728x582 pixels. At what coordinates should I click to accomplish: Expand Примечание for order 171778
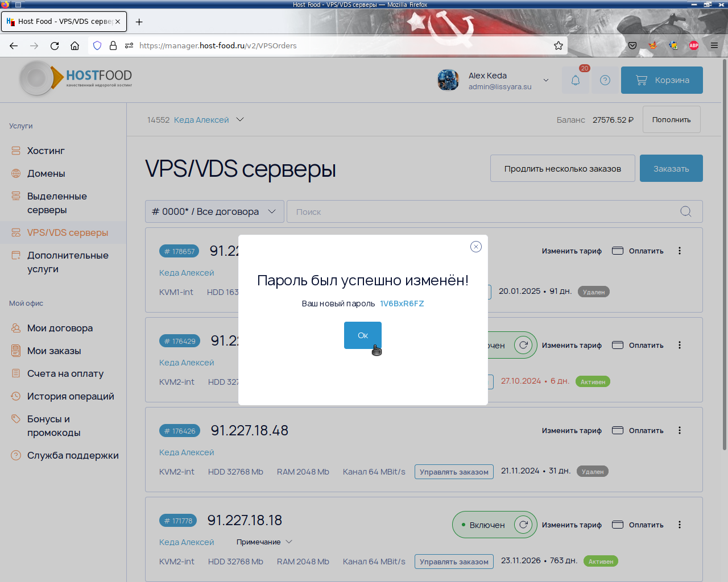[x=264, y=542]
